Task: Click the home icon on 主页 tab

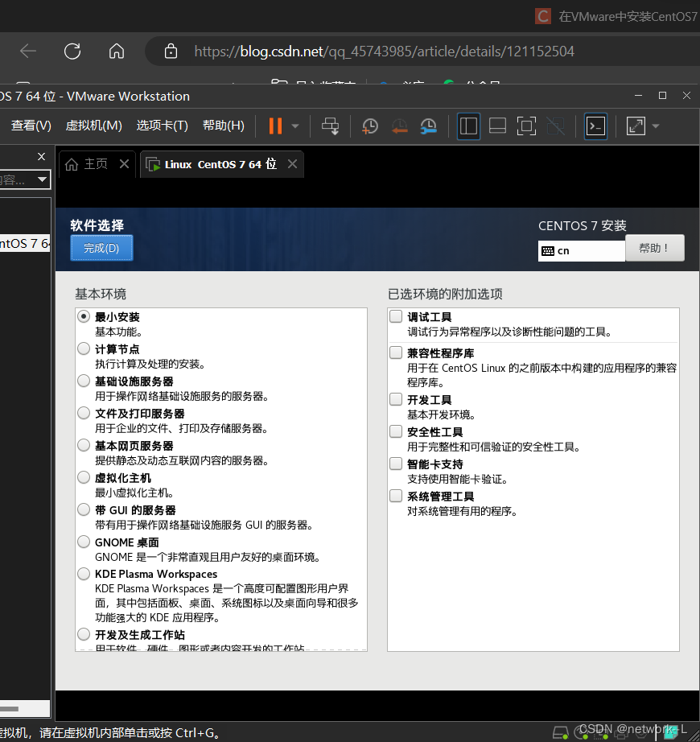Action: (72, 164)
